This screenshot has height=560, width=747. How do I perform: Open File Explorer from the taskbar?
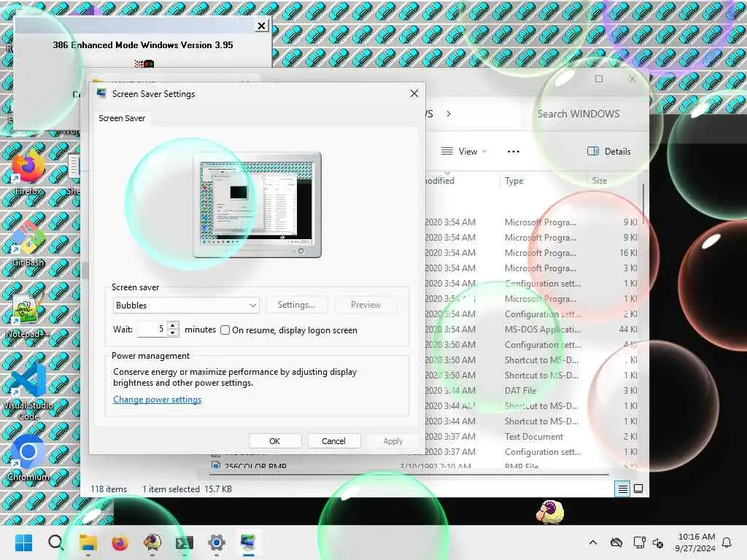(88, 542)
